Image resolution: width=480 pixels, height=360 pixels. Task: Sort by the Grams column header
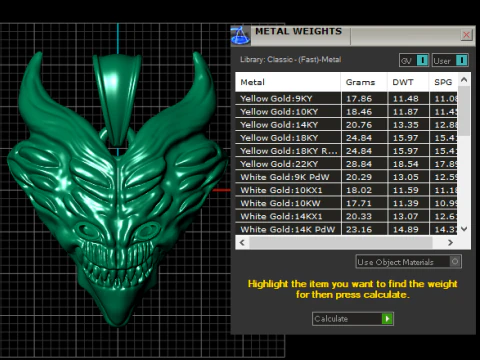tap(364, 82)
